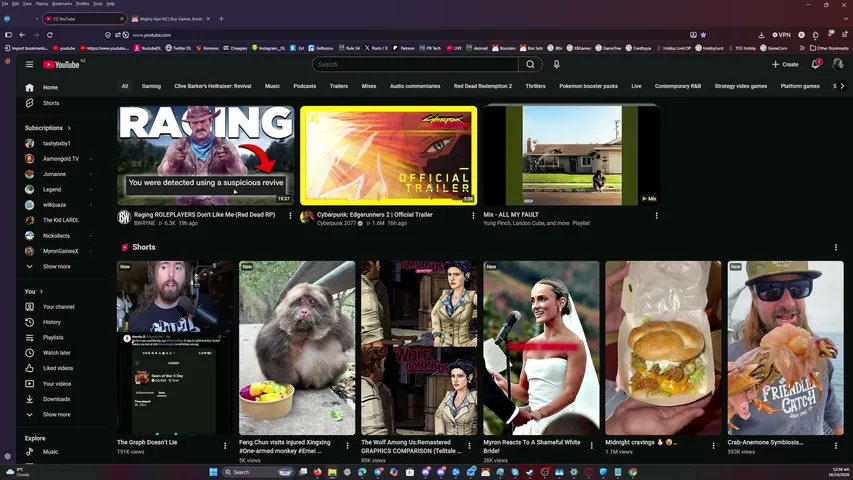Open the MyronGainesX subscription
Viewport: 853px width, 480px height.
[60, 251]
